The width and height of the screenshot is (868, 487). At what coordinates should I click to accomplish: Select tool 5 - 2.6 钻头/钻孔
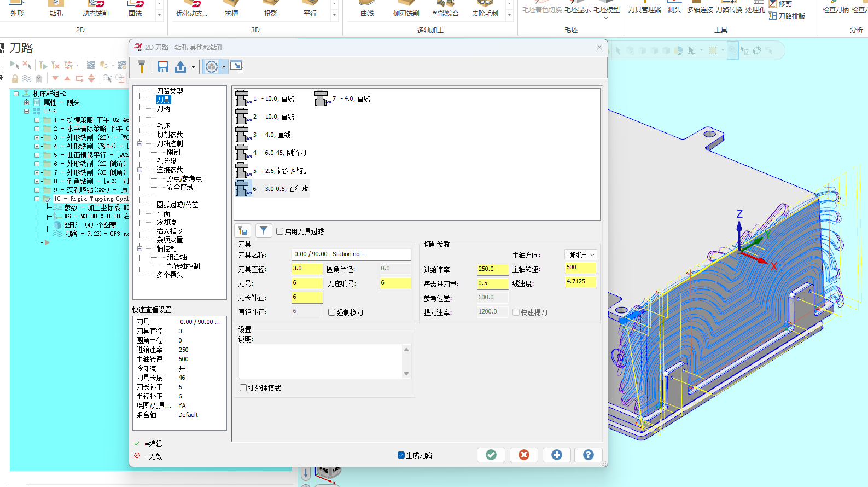(x=271, y=171)
